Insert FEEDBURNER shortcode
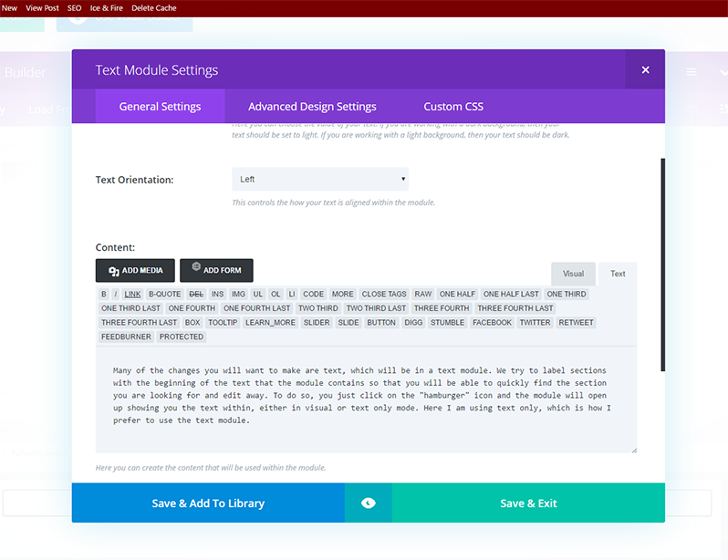The height and width of the screenshot is (560, 728). pos(126,337)
